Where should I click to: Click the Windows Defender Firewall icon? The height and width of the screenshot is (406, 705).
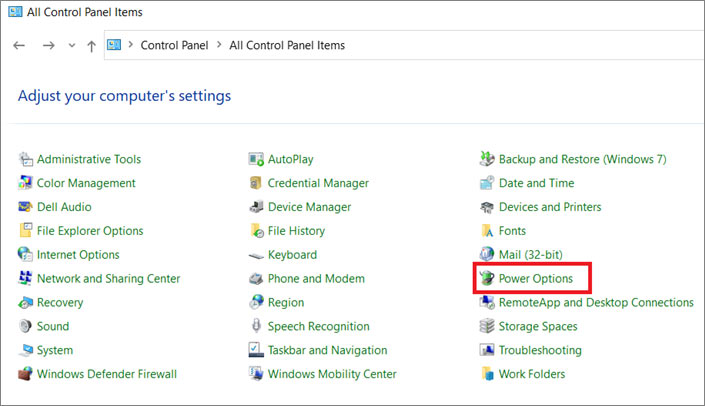coord(26,374)
